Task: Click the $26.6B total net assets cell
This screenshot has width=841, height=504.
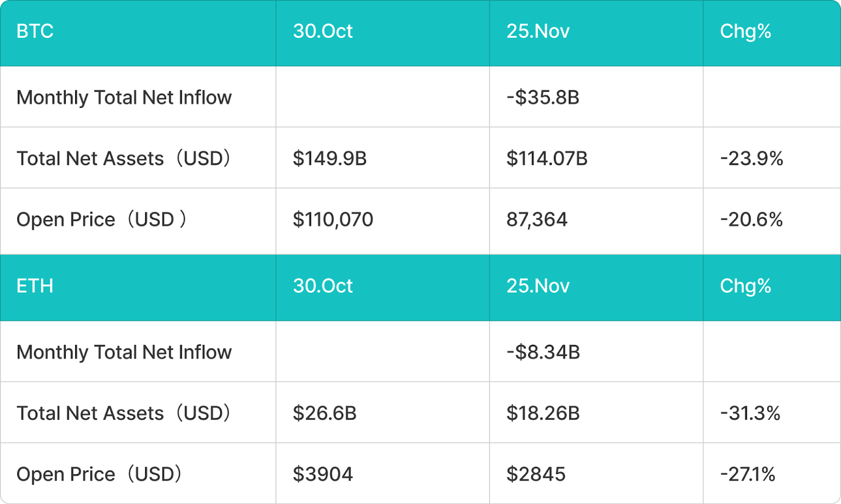Action: click(324, 414)
